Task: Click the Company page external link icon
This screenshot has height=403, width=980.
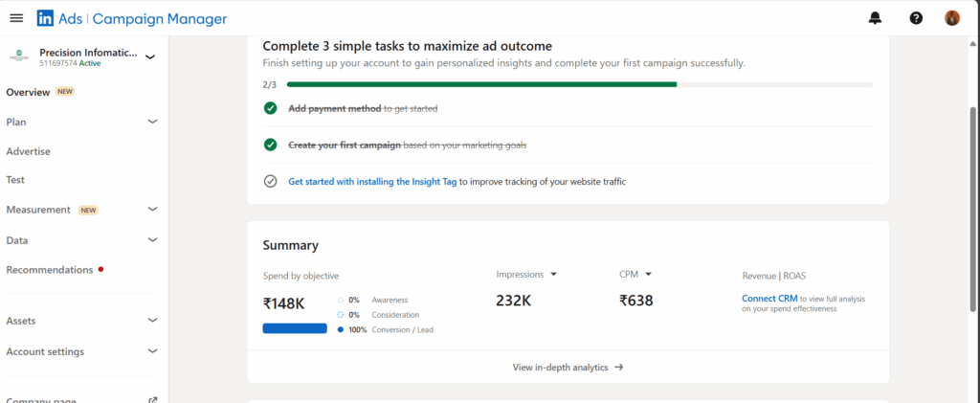Action: [x=152, y=400]
